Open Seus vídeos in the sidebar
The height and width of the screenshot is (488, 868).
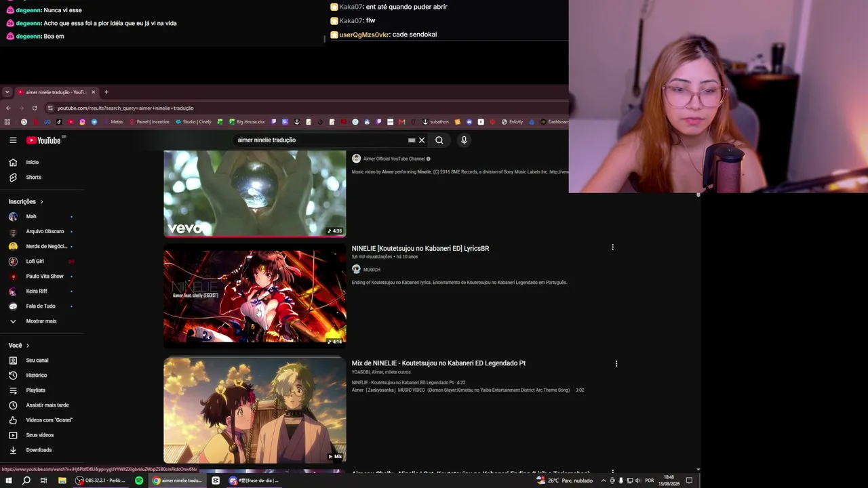[41, 435]
